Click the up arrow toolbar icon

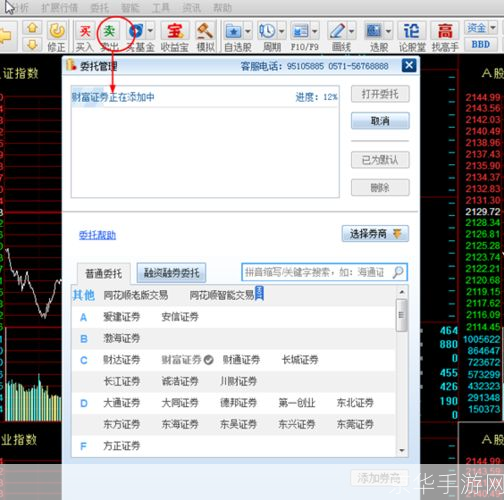tap(32, 28)
